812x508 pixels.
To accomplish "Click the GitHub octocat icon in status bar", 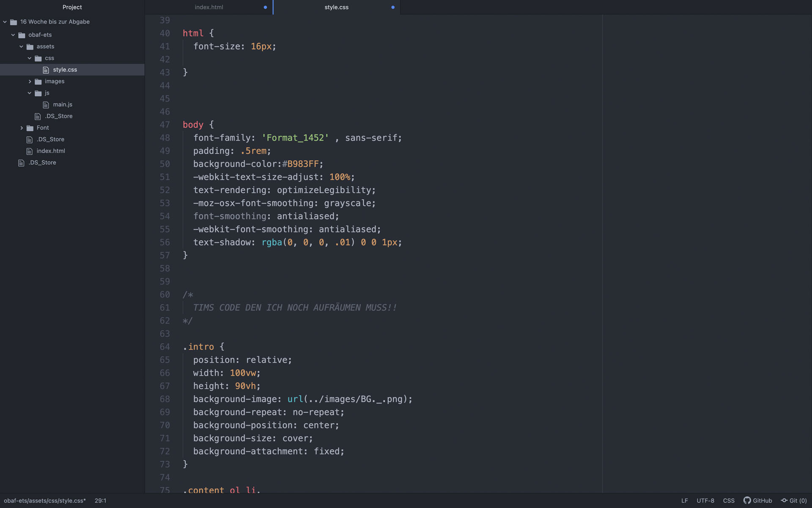I will point(747,500).
